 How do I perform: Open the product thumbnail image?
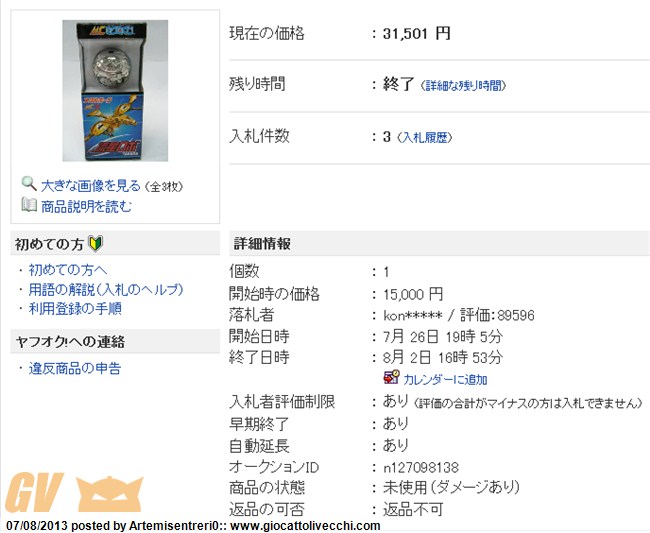(115, 91)
